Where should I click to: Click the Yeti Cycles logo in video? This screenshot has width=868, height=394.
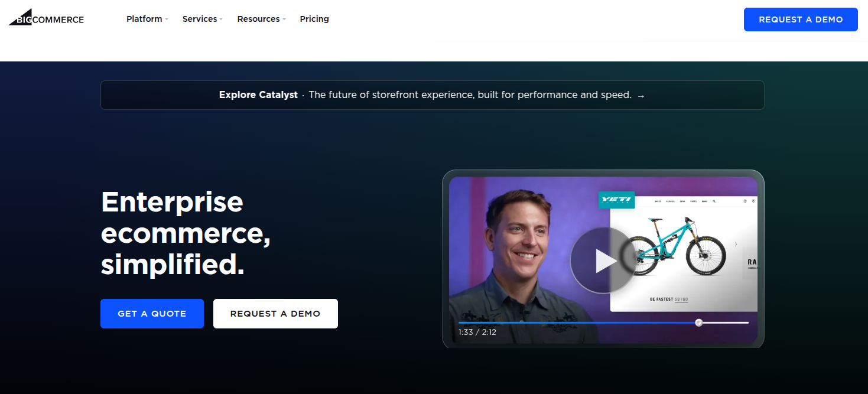pyautogui.click(x=616, y=200)
